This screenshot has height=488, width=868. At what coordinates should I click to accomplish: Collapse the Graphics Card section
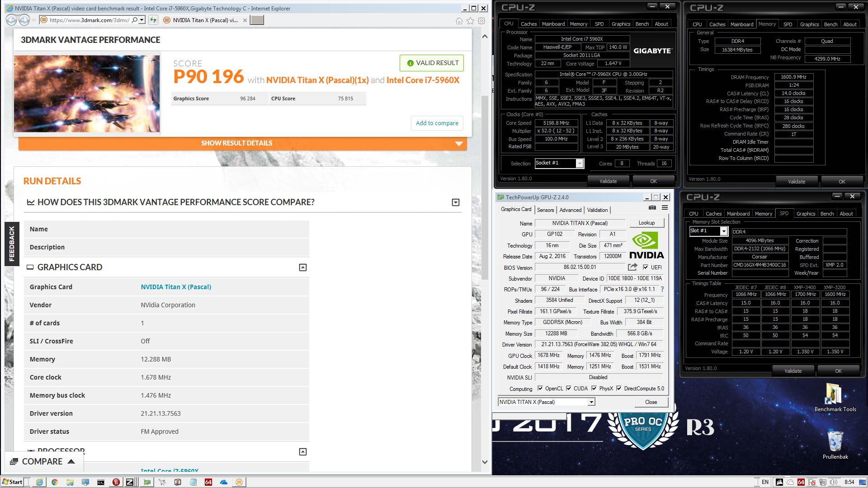(303, 267)
